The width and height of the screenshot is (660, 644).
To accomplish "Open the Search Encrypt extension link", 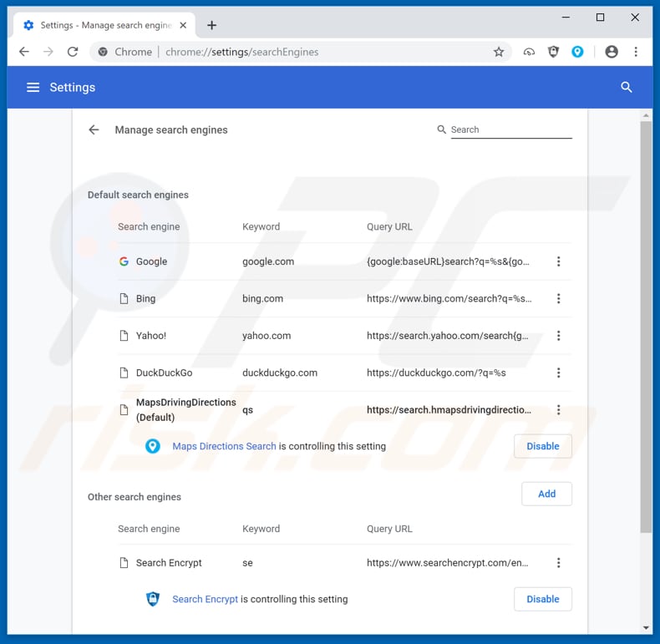I will pos(205,599).
